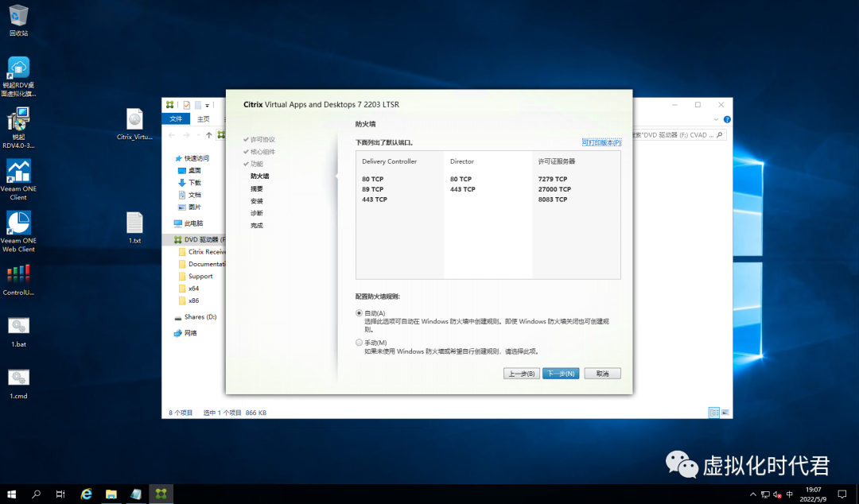This screenshot has width=859, height=504.
Task: Open x64 folder in tree
Action: tap(193, 288)
